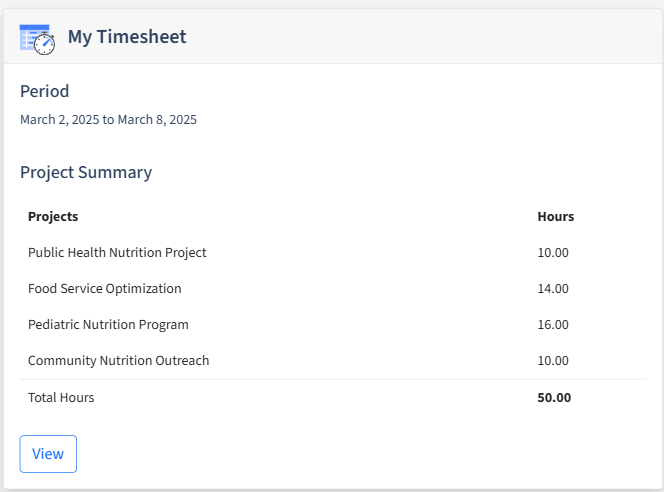Viewport: 664px width, 492px height.
Task: Click the 16.00 hours value
Action: (x=553, y=325)
